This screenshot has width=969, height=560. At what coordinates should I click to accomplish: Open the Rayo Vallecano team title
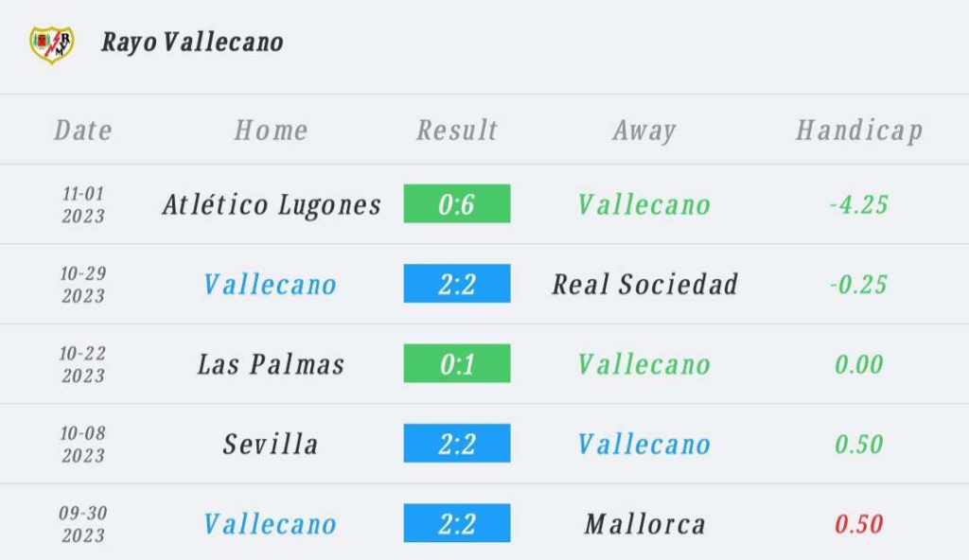[192, 43]
